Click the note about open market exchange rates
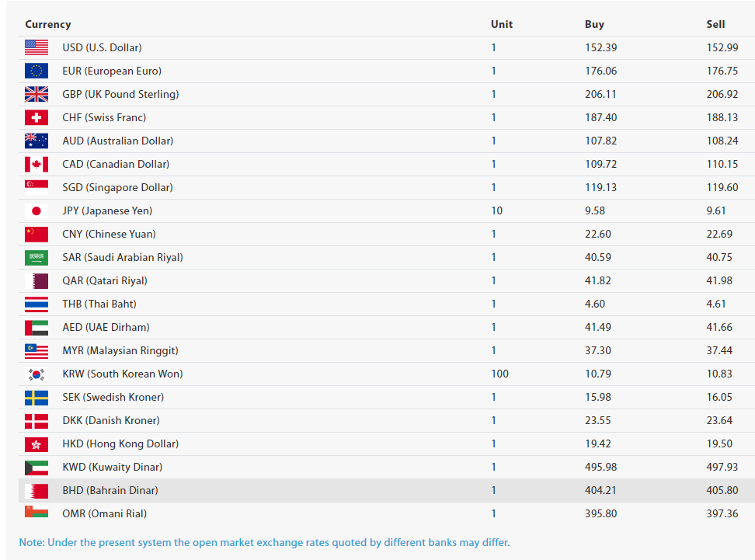The width and height of the screenshot is (755, 560). [264, 543]
